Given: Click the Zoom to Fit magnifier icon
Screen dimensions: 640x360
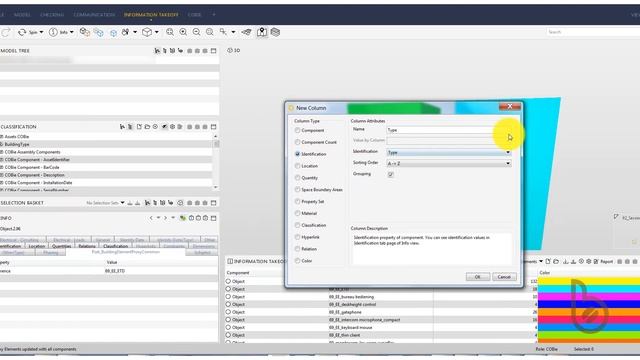Looking at the screenshot, I should pyautogui.click(x=170, y=32).
